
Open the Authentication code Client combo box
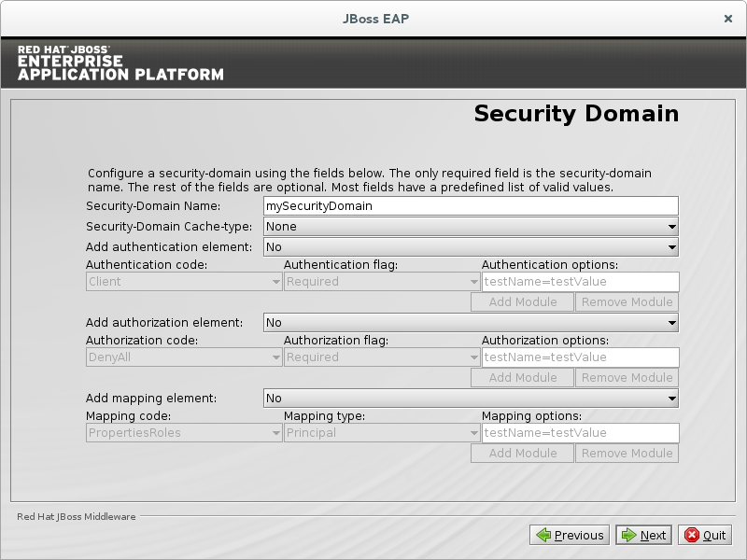coord(183,282)
